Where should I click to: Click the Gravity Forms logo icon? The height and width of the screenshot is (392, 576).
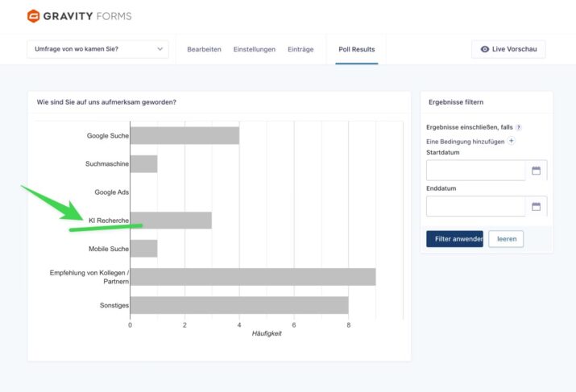pos(33,16)
